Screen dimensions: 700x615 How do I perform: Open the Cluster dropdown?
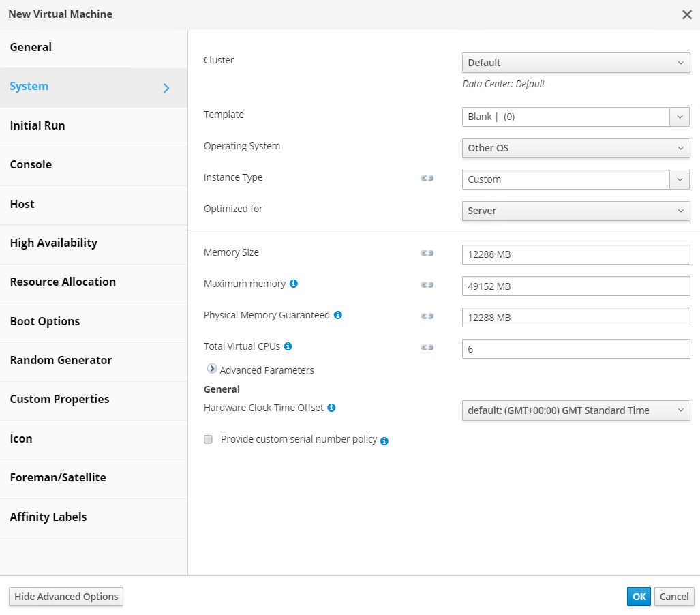coord(575,63)
